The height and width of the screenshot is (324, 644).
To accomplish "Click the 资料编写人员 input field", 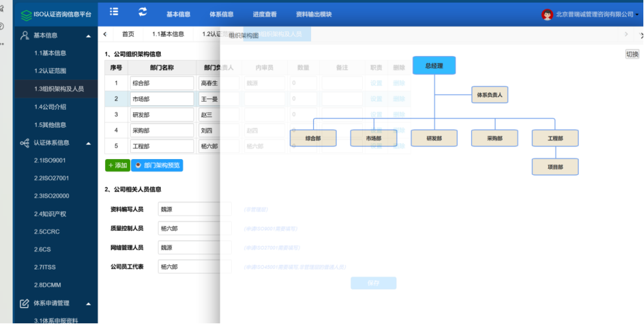I will point(195,210).
